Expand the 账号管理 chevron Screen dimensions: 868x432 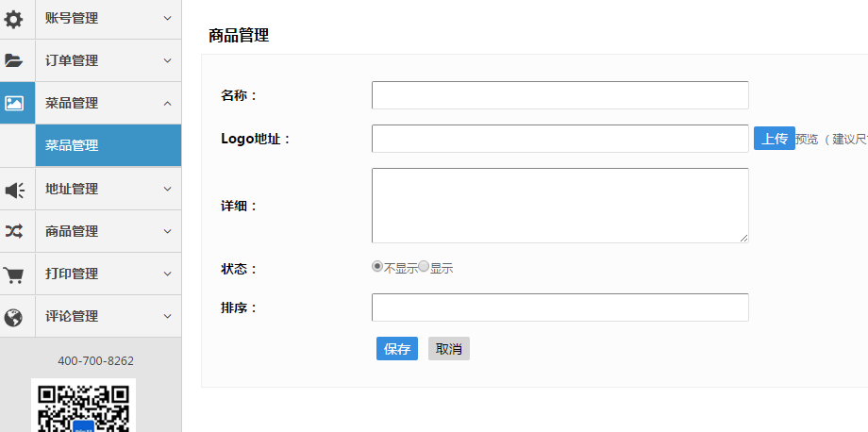pos(168,18)
